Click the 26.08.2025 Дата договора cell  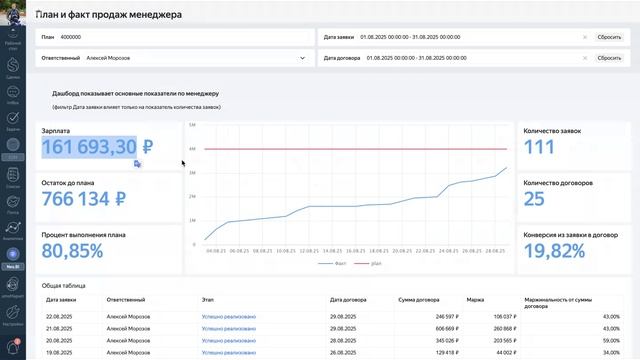pyautogui.click(x=343, y=353)
